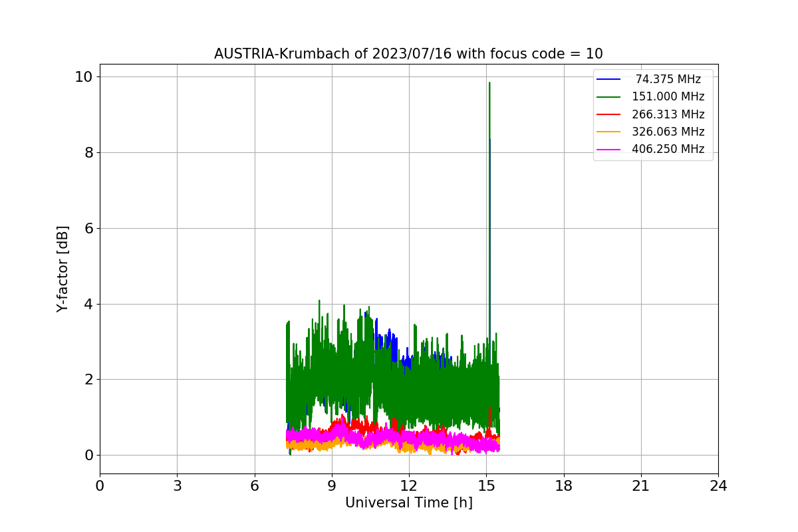The width and height of the screenshot is (798, 532).
Task: Click the Universal Time [h] axis label
Action: click(x=409, y=503)
